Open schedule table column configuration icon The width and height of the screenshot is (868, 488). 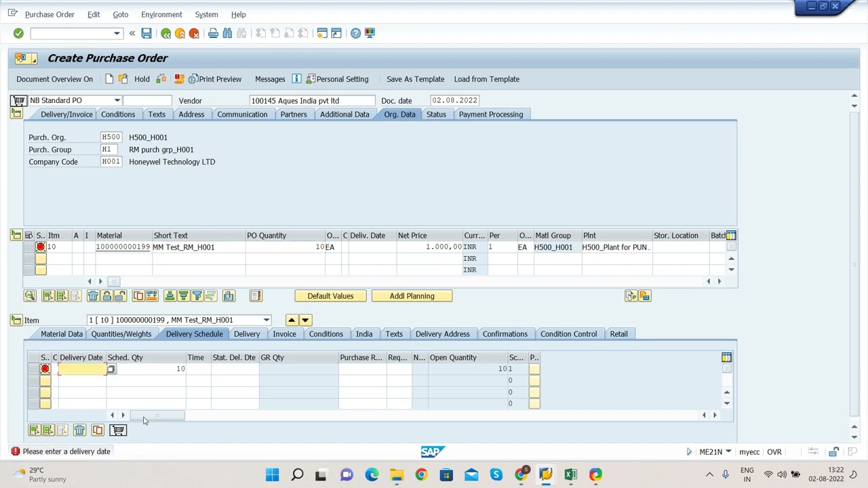pyautogui.click(x=726, y=357)
